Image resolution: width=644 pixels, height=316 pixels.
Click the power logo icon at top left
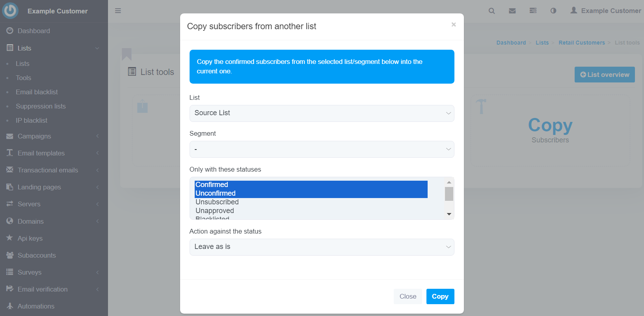pyautogui.click(x=10, y=11)
